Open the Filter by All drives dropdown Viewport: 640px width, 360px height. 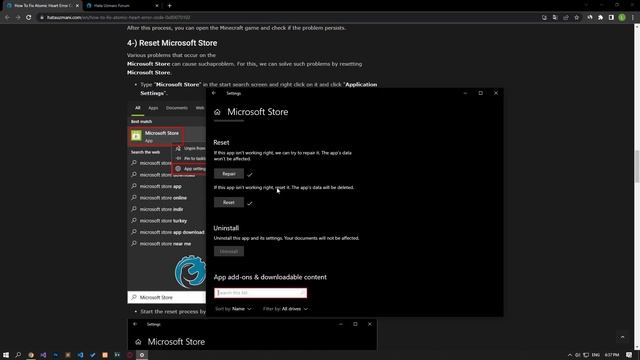[x=285, y=309]
